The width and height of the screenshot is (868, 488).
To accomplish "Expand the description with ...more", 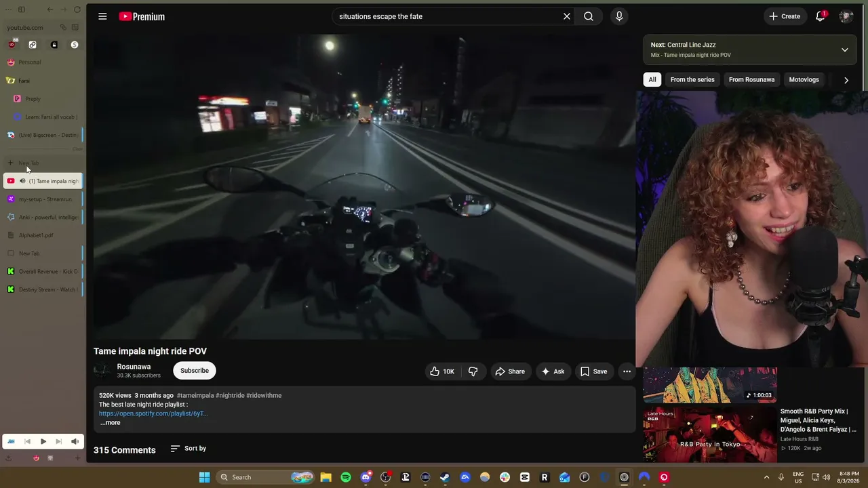I will (110, 423).
